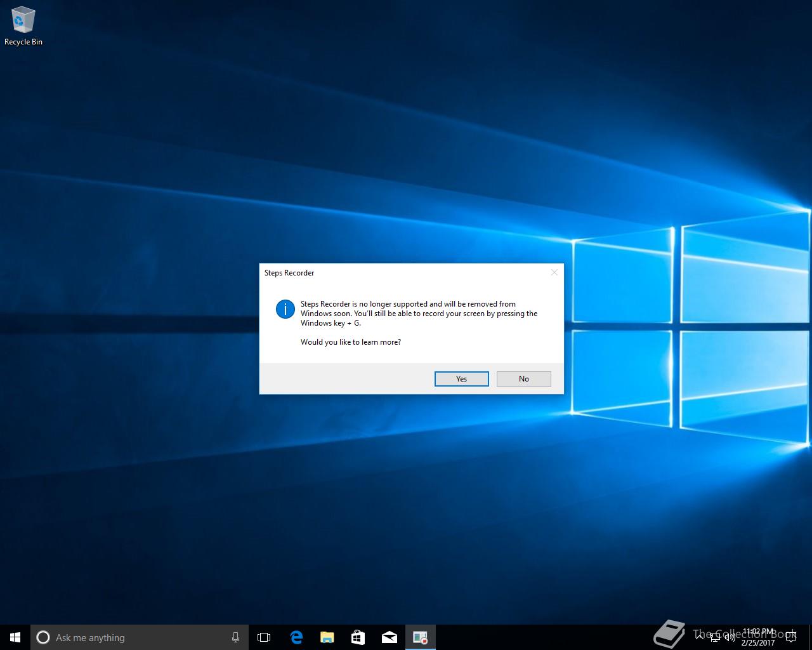
Task: Click the Steps Recorder dialog title
Action: (289, 273)
